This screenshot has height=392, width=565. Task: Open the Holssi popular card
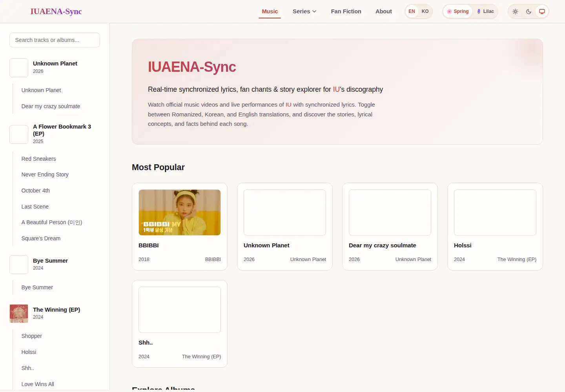495,227
